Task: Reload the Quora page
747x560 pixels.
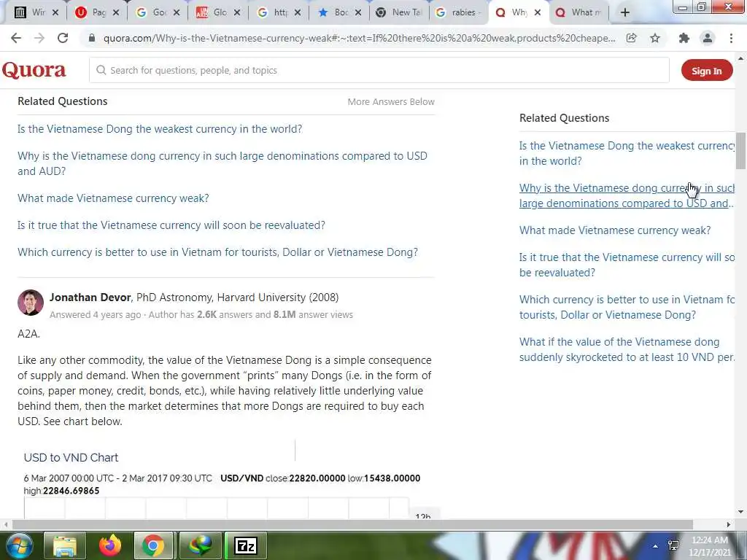Action: point(63,38)
